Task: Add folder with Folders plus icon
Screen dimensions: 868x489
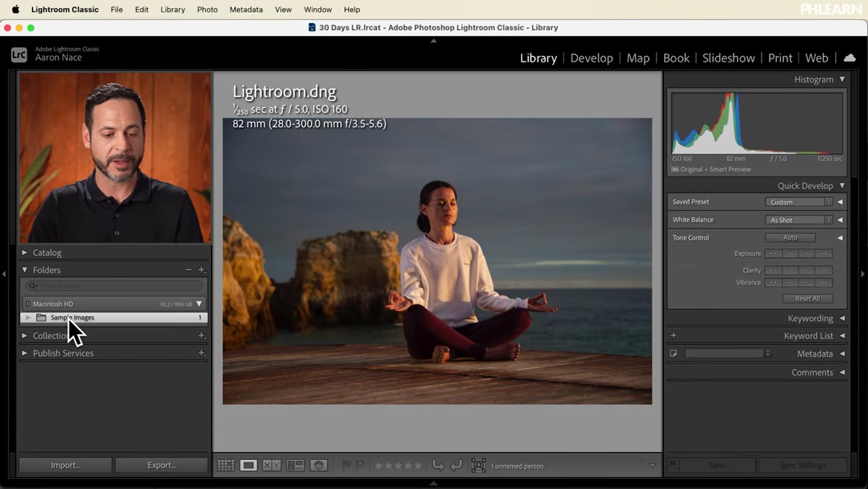Action: tap(202, 270)
